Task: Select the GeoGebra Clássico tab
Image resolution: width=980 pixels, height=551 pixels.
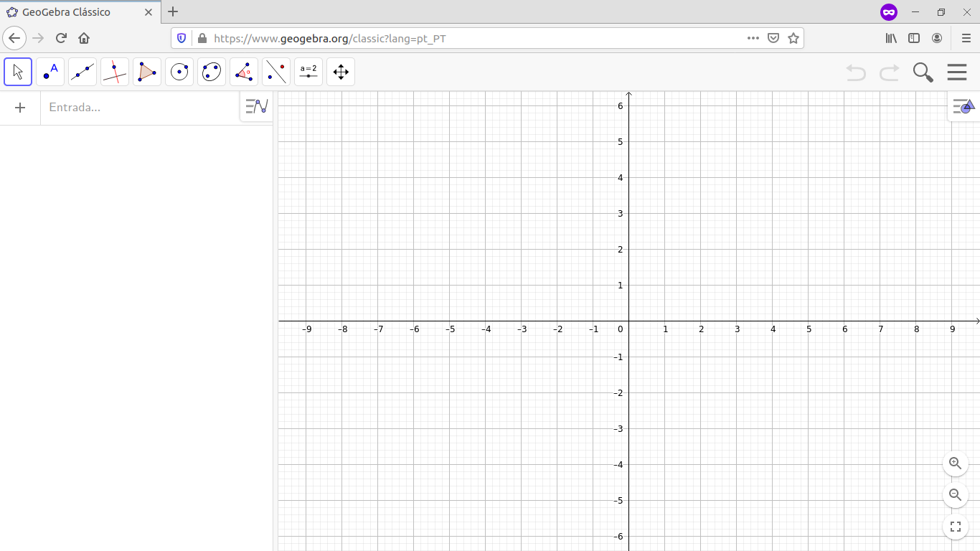Action: (x=79, y=12)
